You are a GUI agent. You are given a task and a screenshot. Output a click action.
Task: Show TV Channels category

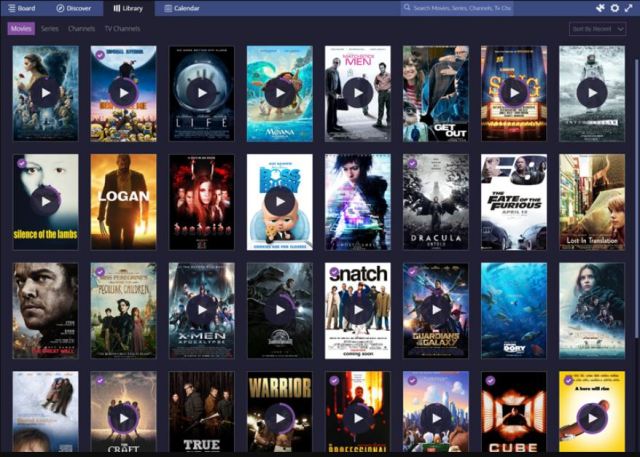click(x=122, y=29)
